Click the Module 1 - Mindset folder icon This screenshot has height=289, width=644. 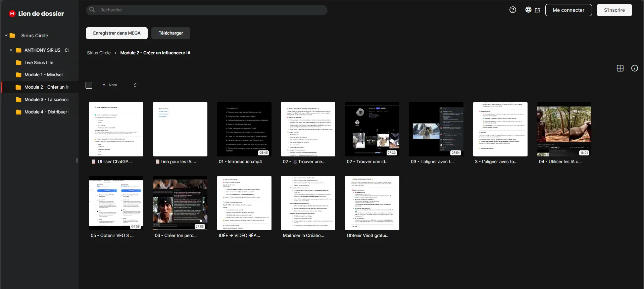point(19,75)
